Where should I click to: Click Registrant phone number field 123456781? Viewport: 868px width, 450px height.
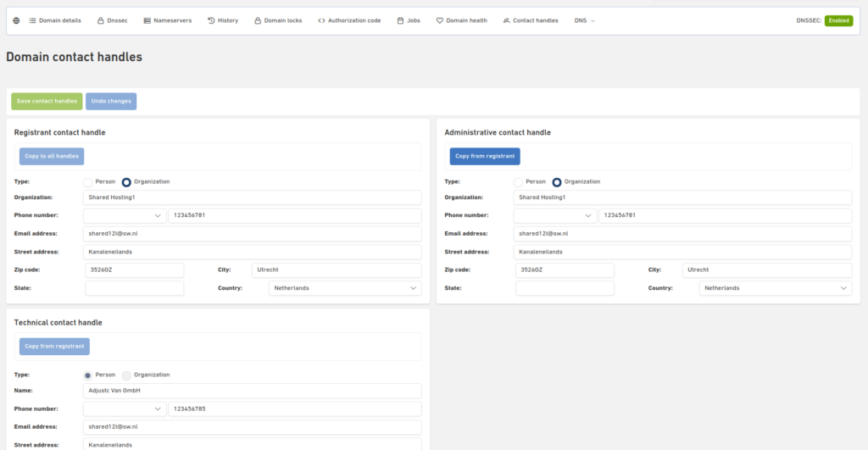pos(295,215)
